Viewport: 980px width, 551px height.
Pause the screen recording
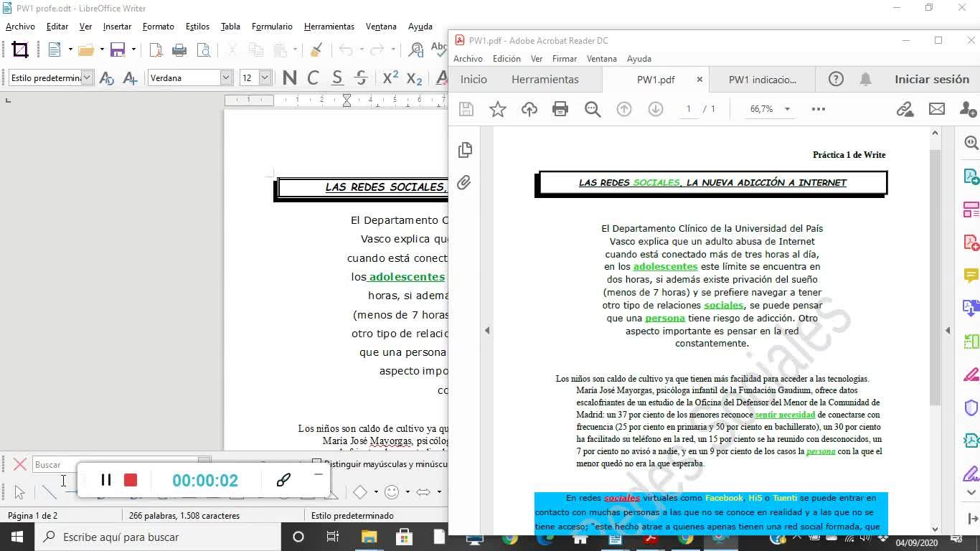(105, 480)
